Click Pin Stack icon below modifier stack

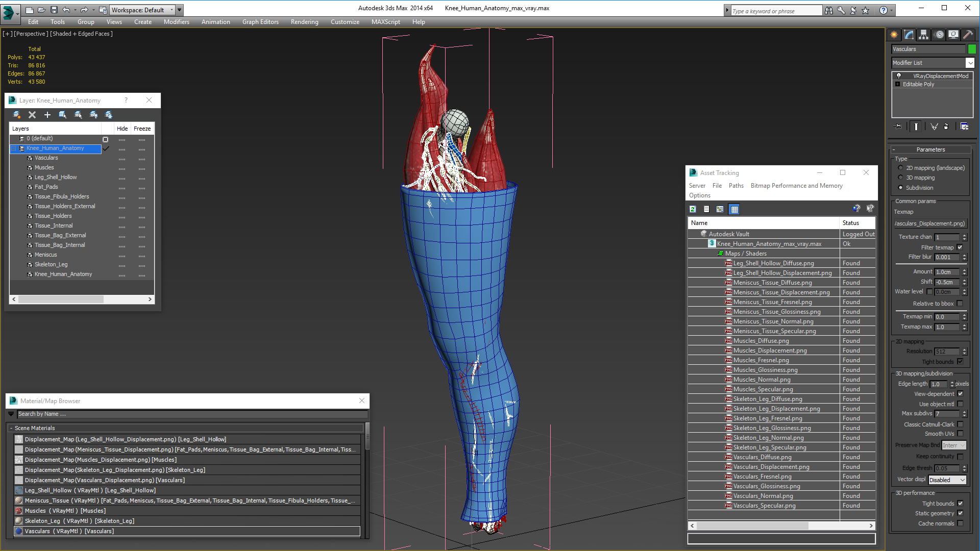click(x=898, y=127)
